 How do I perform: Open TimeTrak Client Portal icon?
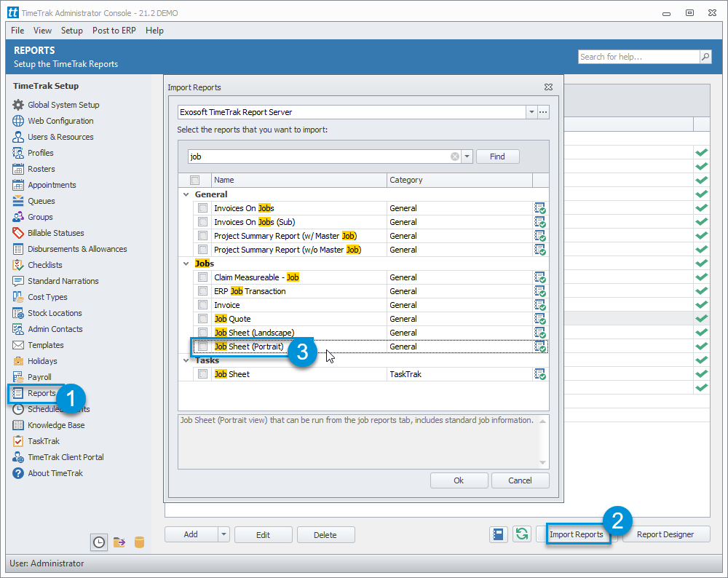(x=18, y=457)
